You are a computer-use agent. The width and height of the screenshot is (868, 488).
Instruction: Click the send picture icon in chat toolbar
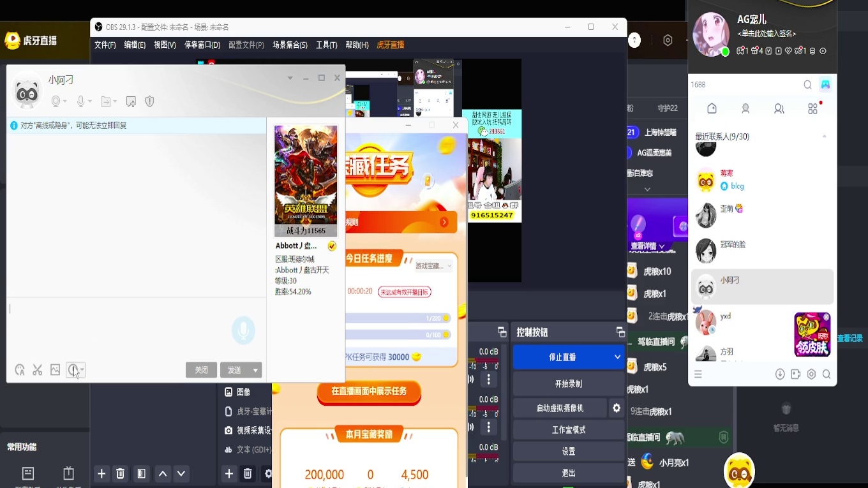(x=56, y=370)
